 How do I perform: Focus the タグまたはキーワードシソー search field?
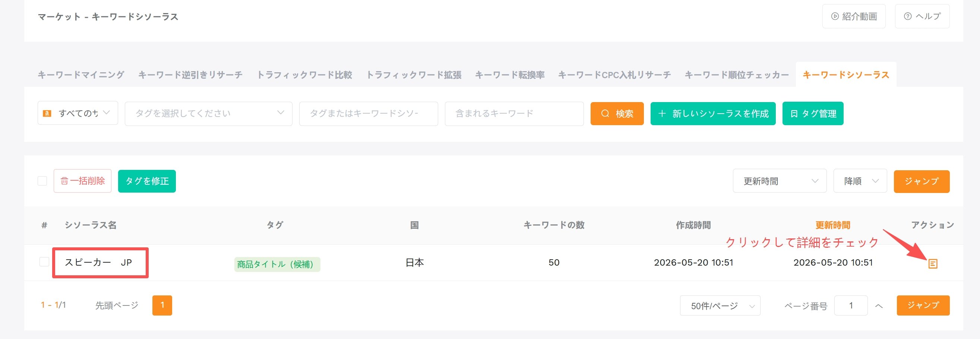369,113
